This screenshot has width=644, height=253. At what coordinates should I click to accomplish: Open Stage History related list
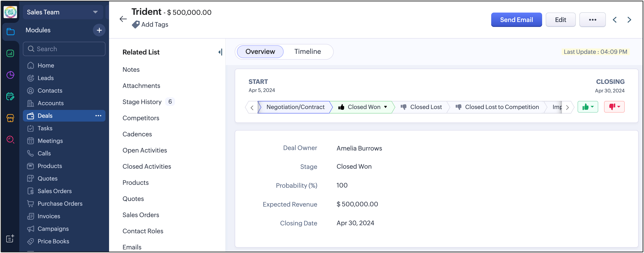click(142, 102)
